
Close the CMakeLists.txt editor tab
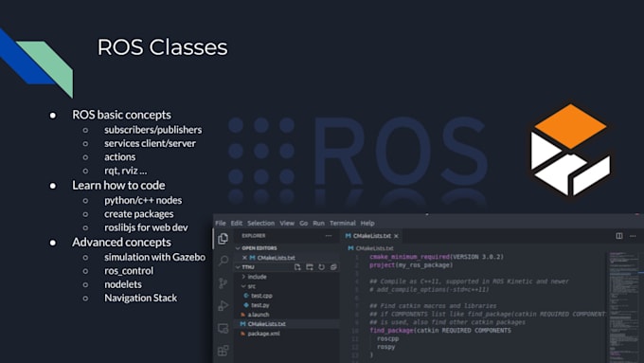[x=396, y=236]
